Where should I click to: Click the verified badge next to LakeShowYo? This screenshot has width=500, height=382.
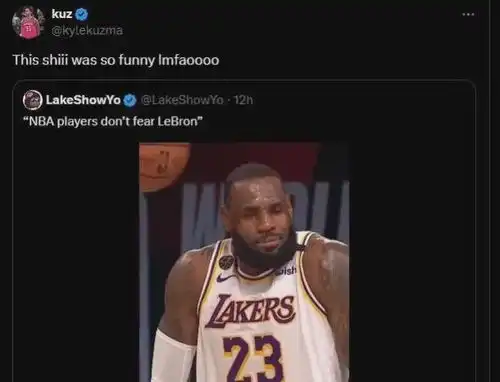pos(130,100)
